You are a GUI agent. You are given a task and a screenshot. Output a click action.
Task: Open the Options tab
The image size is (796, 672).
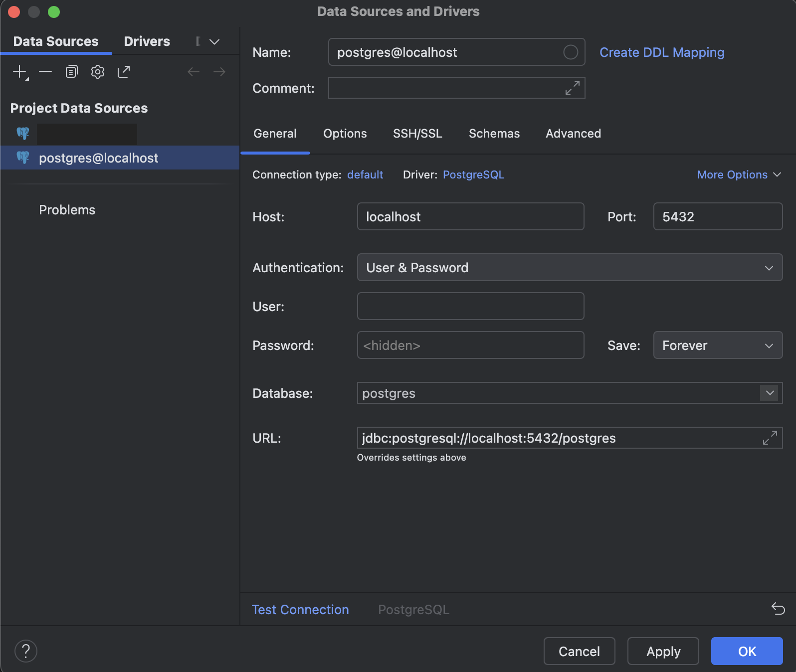(345, 134)
